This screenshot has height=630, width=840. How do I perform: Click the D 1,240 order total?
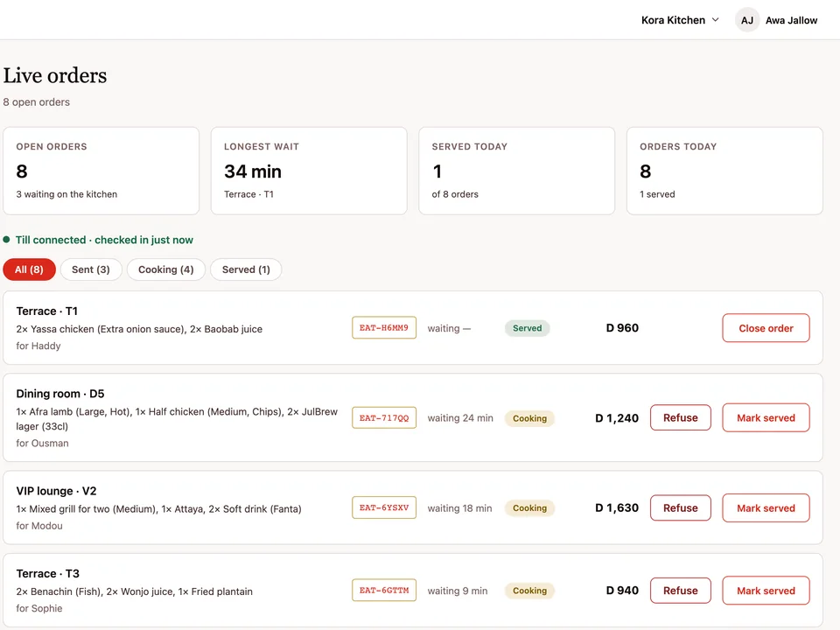tap(617, 418)
